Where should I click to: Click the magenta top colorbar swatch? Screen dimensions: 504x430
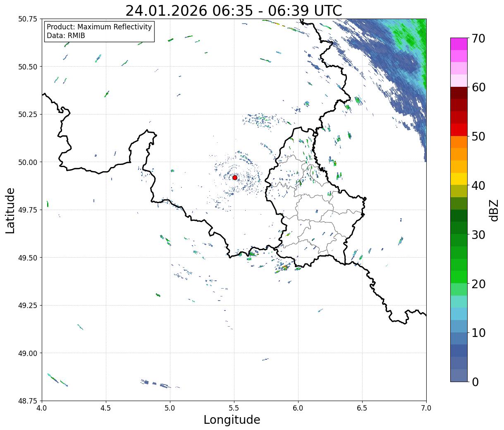[x=459, y=44]
